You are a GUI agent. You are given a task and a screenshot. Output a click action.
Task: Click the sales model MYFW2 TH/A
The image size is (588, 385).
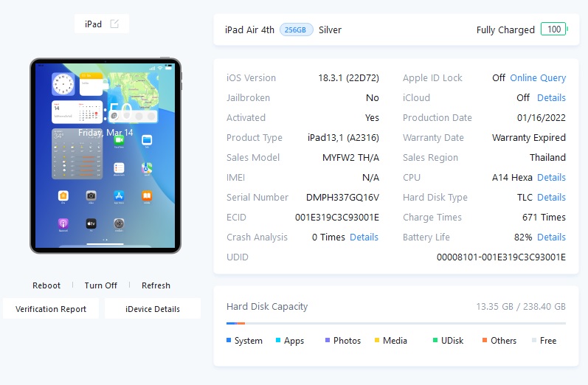pos(350,157)
